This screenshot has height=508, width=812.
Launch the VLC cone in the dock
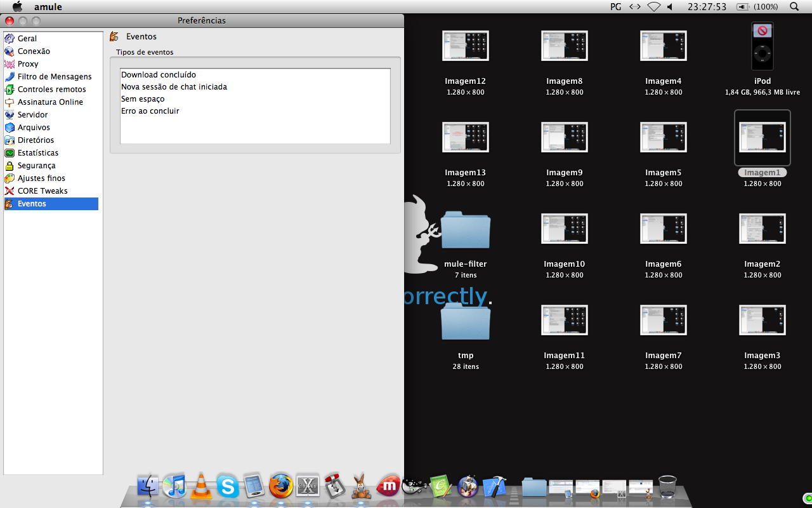pyautogui.click(x=201, y=486)
